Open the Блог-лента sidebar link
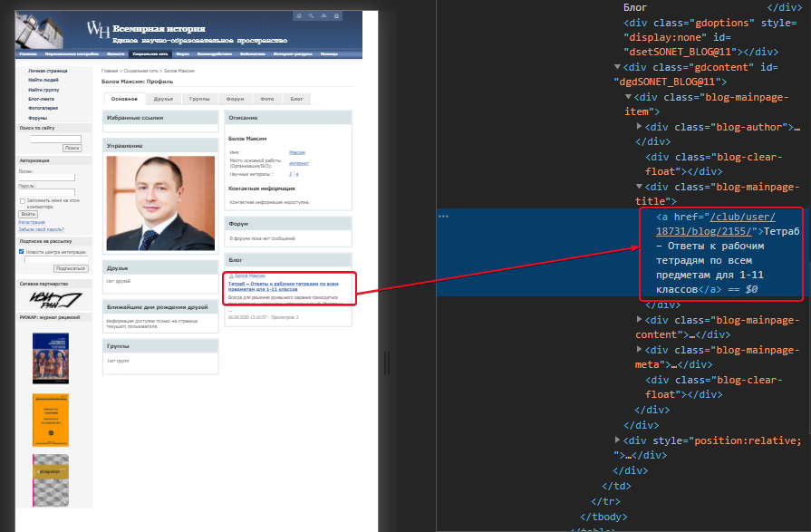The image size is (811, 532). 41,99
